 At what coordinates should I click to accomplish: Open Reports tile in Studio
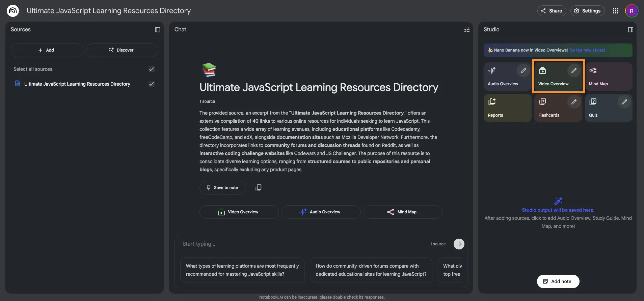[x=507, y=108]
